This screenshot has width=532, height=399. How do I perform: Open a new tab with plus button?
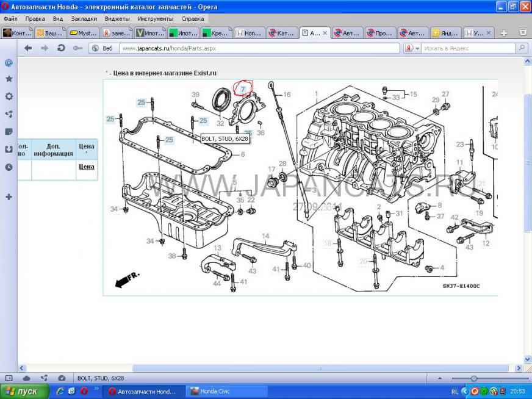pyautogui.click(x=504, y=33)
